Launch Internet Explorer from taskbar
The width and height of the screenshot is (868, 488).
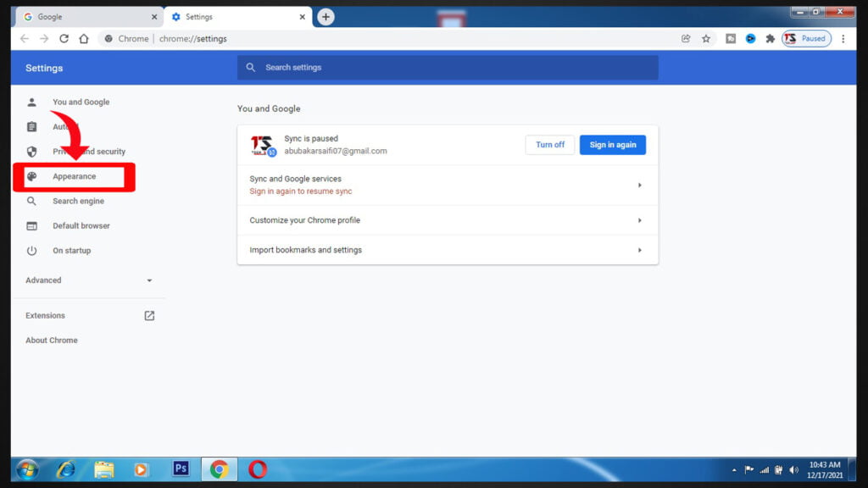(66, 469)
